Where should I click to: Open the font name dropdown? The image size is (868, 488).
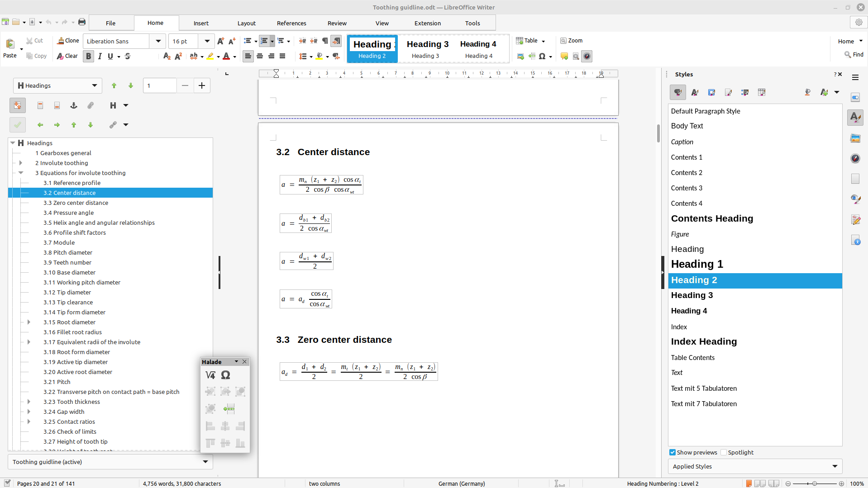click(158, 41)
